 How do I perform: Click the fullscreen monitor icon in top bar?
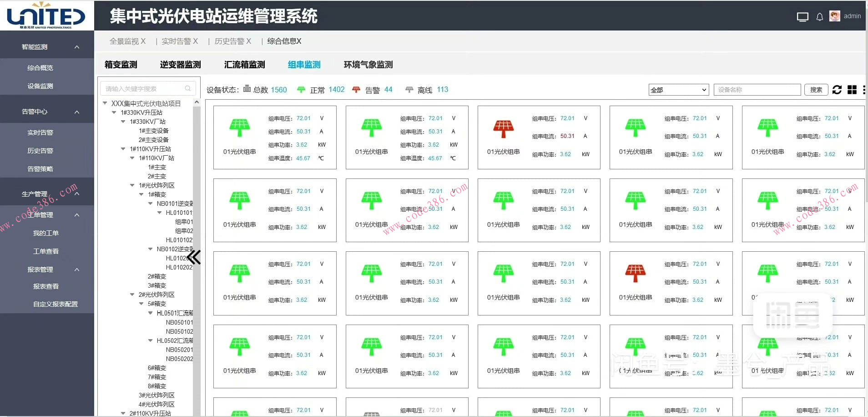[x=802, y=16]
